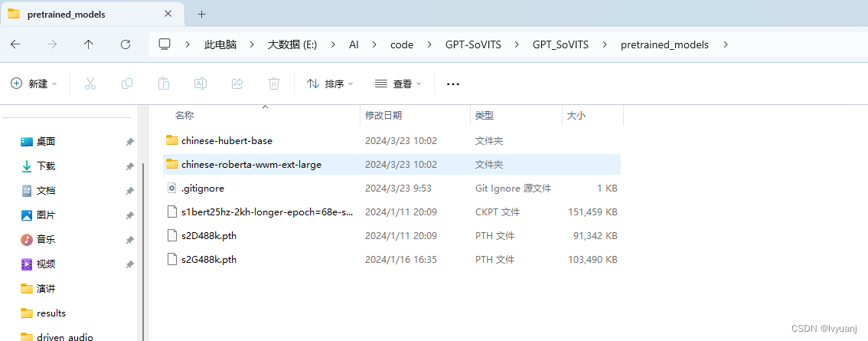
Task: Click the Cut scissors icon
Action: (90, 84)
